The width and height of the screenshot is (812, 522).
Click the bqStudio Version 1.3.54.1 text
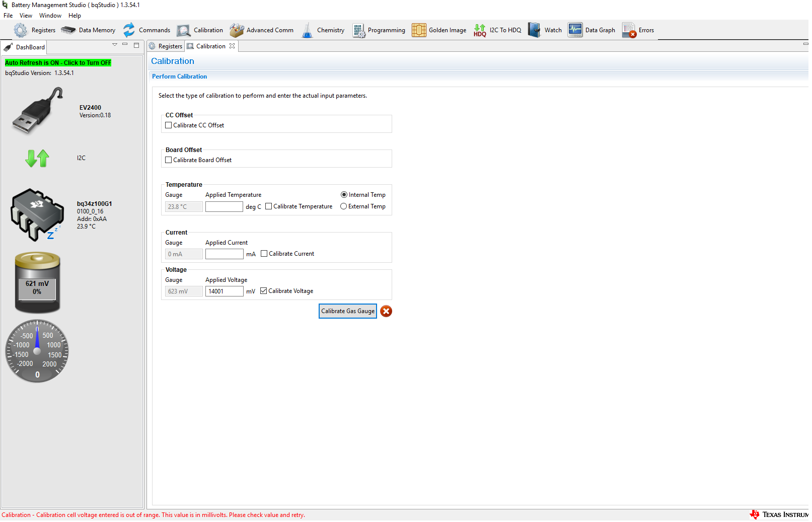pyautogui.click(x=39, y=73)
